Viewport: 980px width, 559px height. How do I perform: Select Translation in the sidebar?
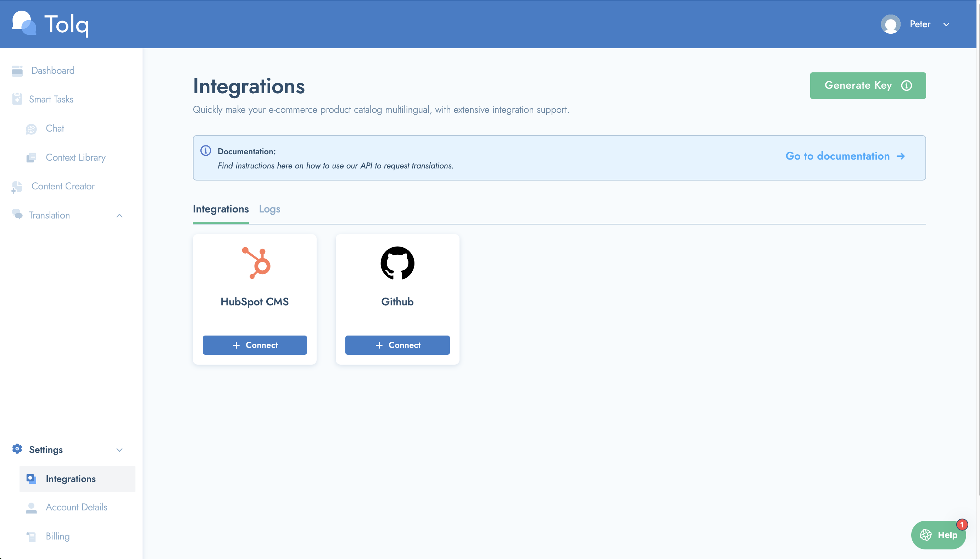pos(50,215)
